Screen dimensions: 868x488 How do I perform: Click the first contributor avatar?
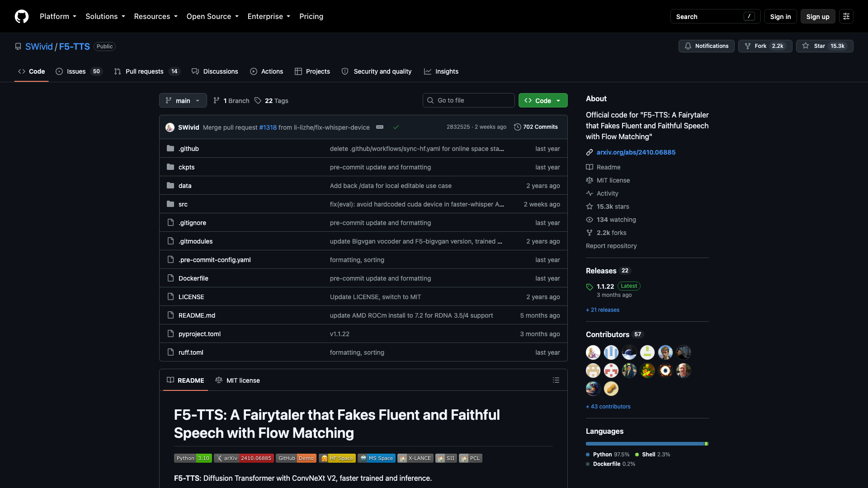tap(593, 352)
